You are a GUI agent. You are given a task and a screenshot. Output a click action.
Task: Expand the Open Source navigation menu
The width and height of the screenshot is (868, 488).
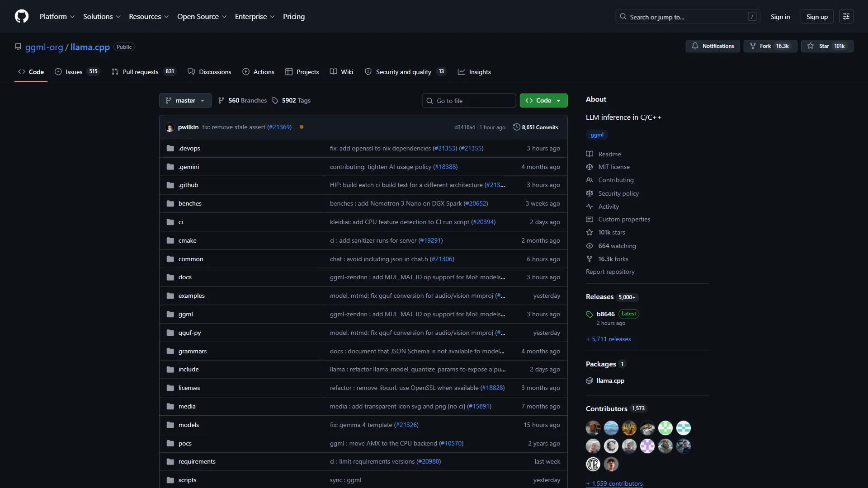point(202,16)
